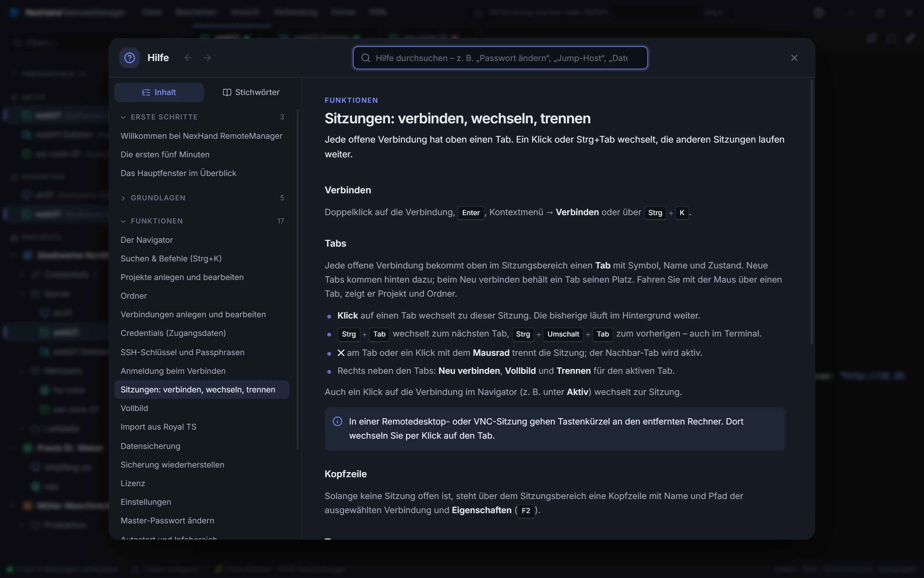Click the 'Umschalt' key cap
Screen dimensions: 924x578
click(563, 334)
